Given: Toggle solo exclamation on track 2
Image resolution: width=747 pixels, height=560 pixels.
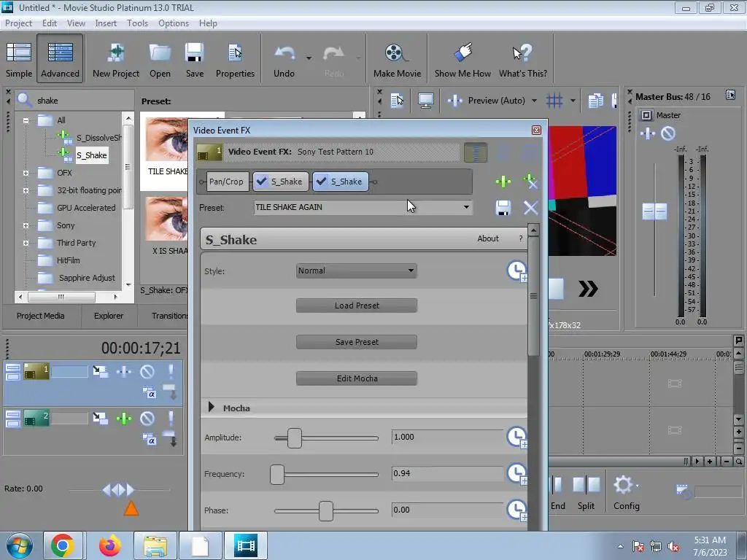Looking at the screenshot, I should coord(171,419).
